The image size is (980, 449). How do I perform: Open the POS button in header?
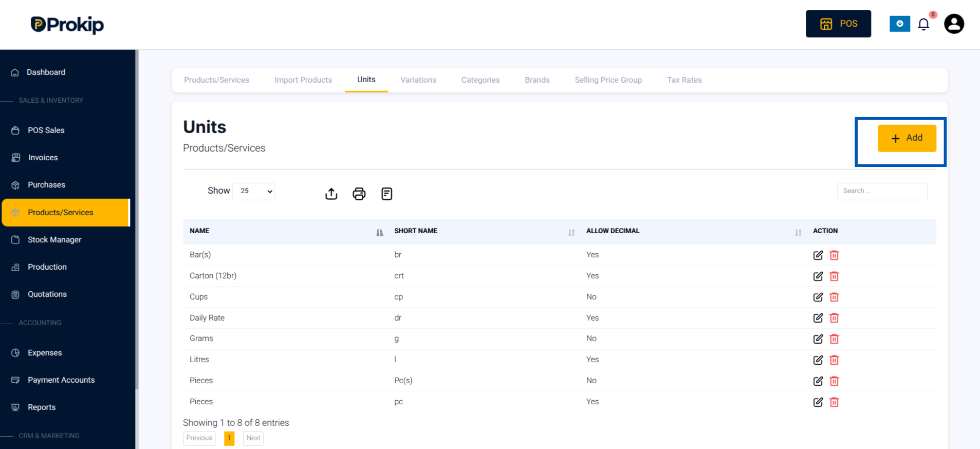pyautogui.click(x=838, y=24)
